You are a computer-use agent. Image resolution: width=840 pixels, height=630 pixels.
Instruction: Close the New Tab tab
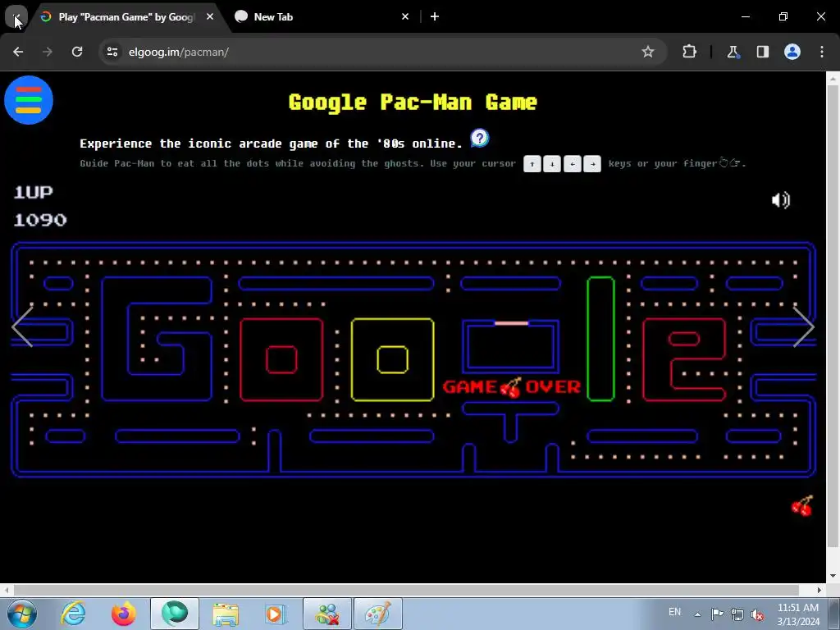coord(405,17)
